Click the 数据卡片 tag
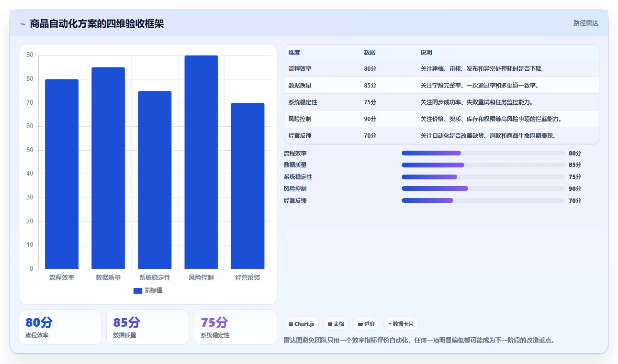This screenshot has height=364, width=618. (x=401, y=324)
